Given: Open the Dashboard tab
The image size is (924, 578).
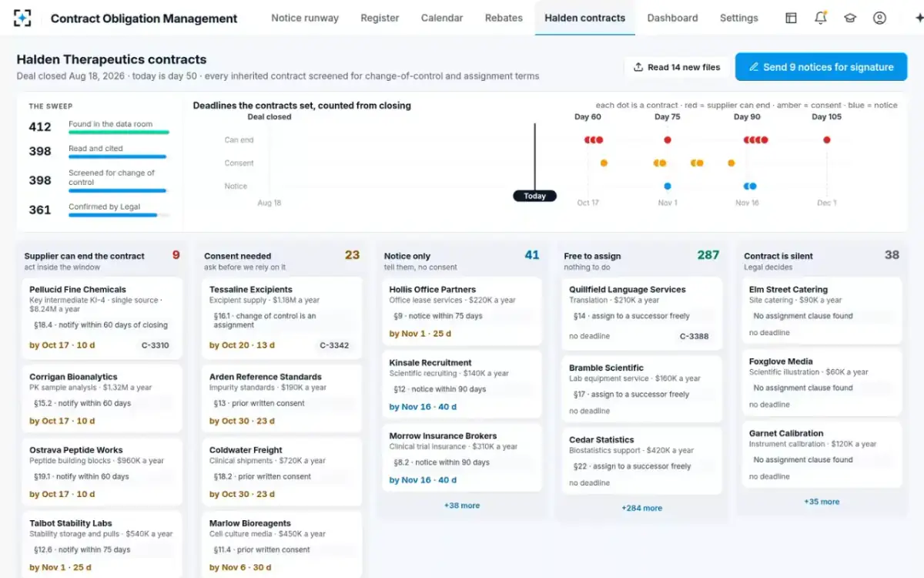Looking at the screenshot, I should point(672,18).
